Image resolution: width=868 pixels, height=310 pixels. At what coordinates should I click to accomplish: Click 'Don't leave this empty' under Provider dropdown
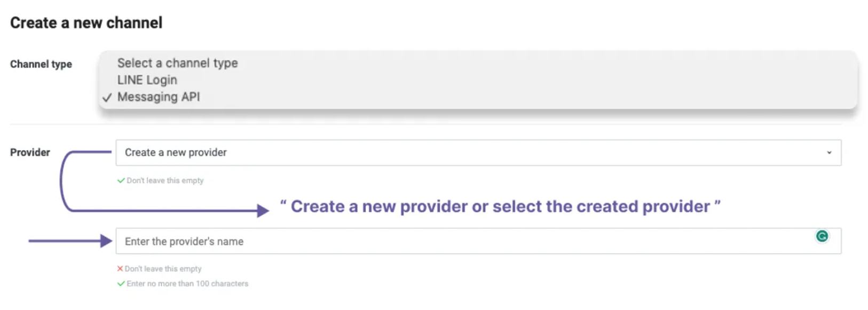click(x=165, y=181)
